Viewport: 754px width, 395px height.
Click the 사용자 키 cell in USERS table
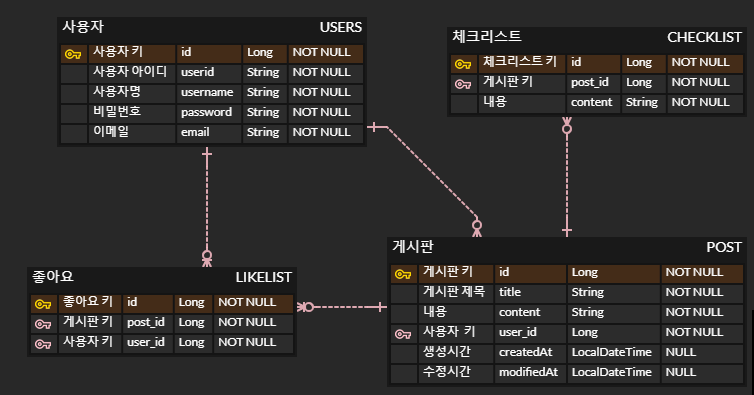pyautogui.click(x=132, y=53)
